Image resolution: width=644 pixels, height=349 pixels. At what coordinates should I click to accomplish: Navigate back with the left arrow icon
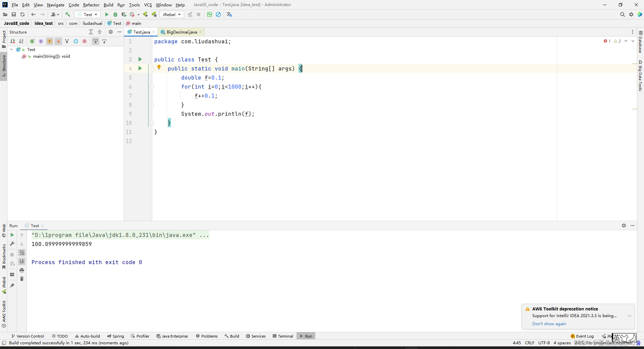pos(33,14)
